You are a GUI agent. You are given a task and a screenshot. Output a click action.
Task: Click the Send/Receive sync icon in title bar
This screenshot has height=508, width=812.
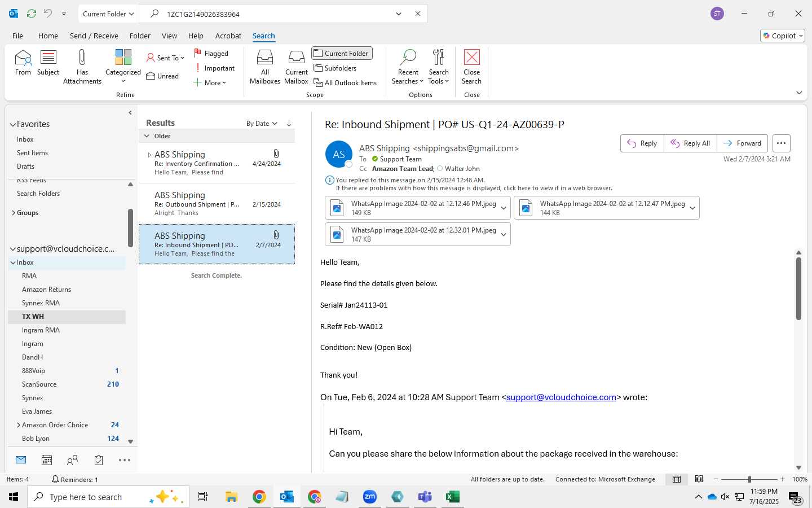coord(32,14)
